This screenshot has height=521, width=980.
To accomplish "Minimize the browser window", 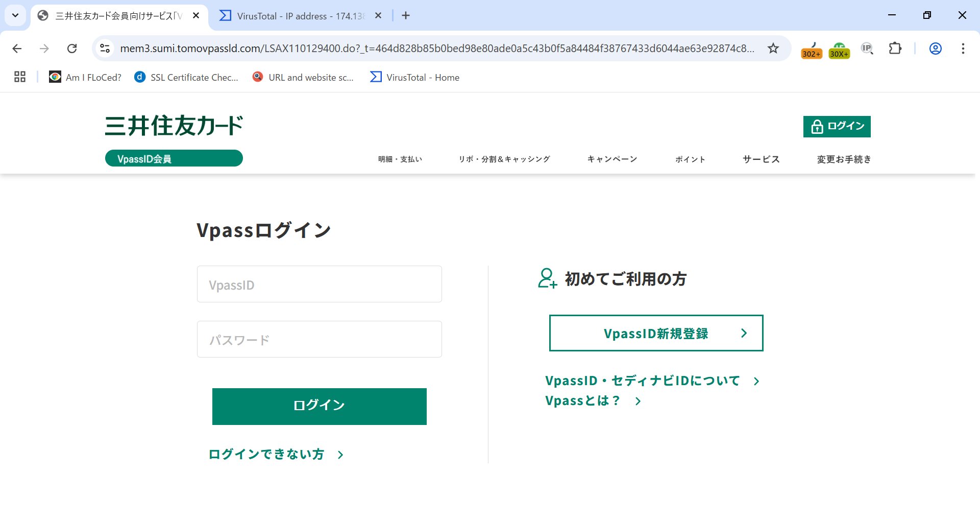I will click(892, 15).
